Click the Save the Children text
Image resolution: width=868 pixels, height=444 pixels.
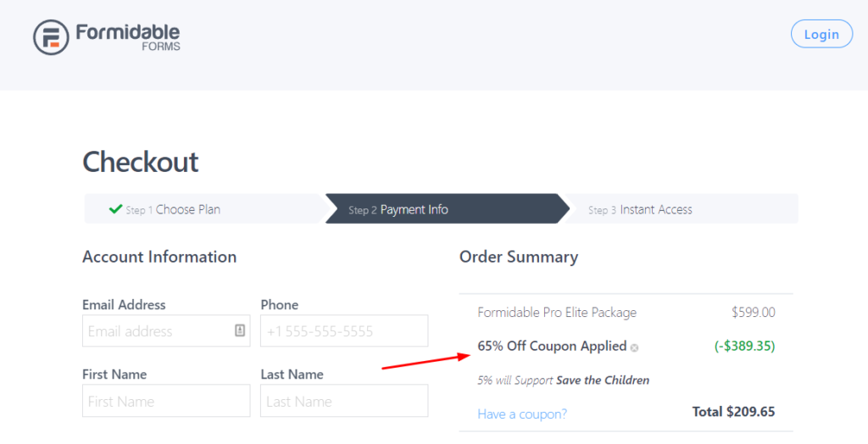603,380
